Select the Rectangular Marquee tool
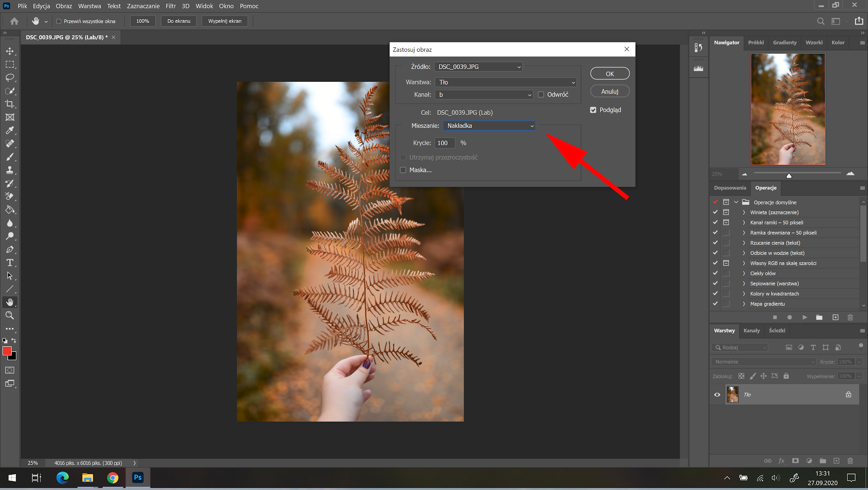The image size is (868, 490). (x=10, y=64)
